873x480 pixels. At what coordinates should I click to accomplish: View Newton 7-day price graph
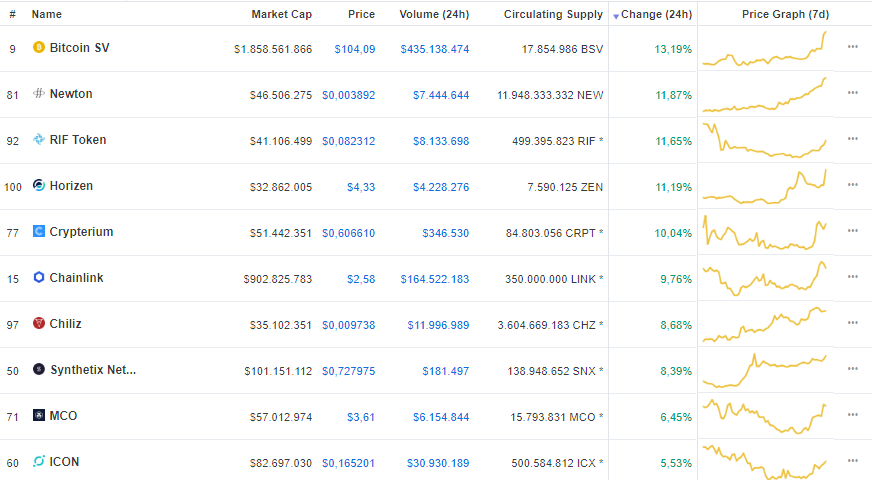tap(764, 95)
